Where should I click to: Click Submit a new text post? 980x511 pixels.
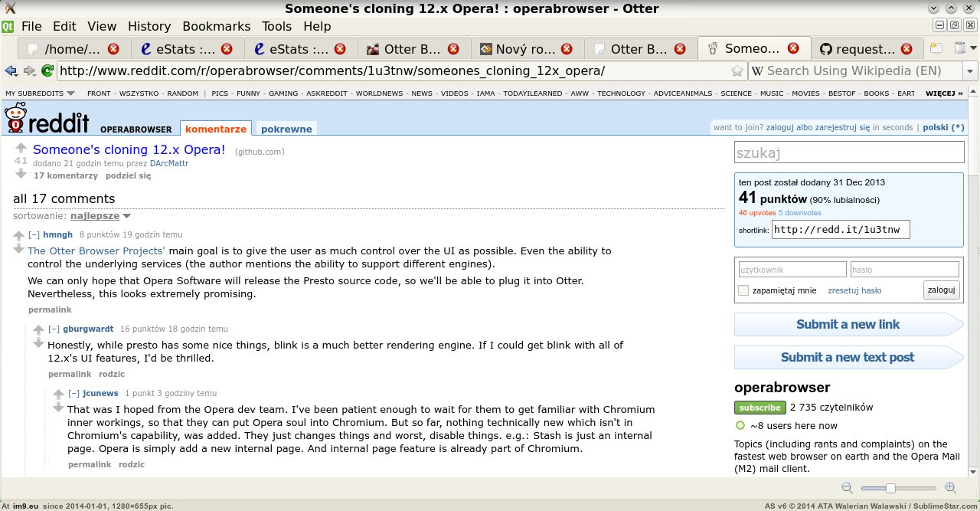coord(848,357)
